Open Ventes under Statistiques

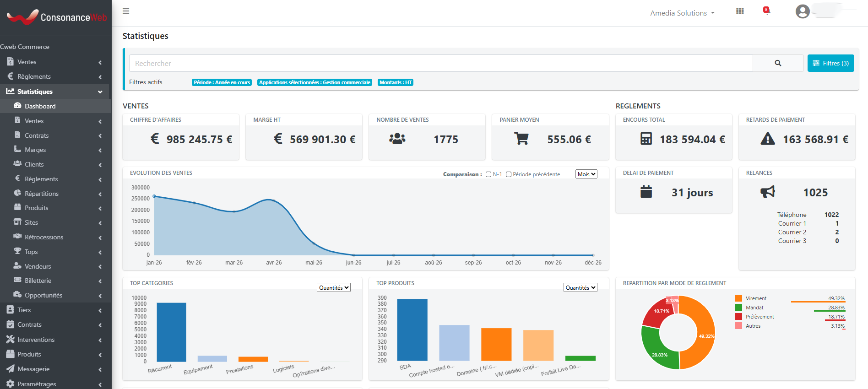pos(55,120)
